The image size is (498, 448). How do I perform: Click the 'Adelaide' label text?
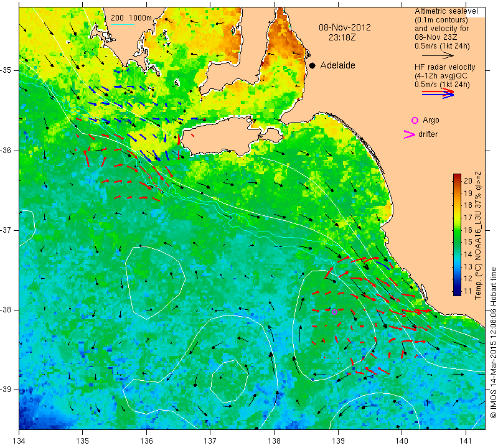coord(337,65)
